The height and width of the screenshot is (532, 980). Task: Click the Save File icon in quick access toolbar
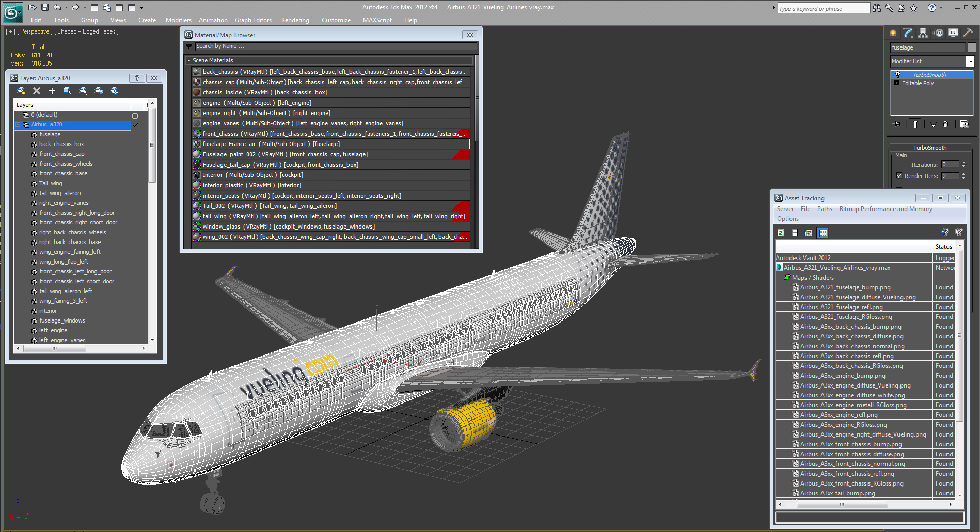click(x=45, y=7)
